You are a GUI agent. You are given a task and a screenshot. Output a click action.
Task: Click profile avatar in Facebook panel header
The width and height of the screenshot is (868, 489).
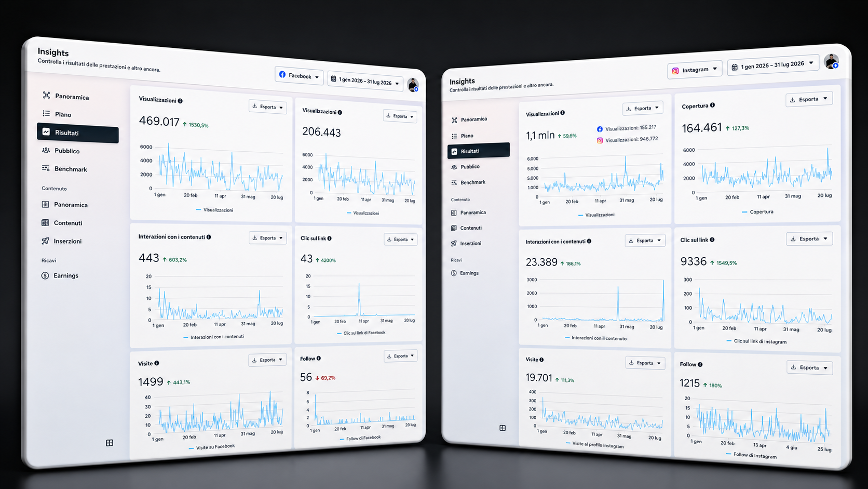point(413,85)
